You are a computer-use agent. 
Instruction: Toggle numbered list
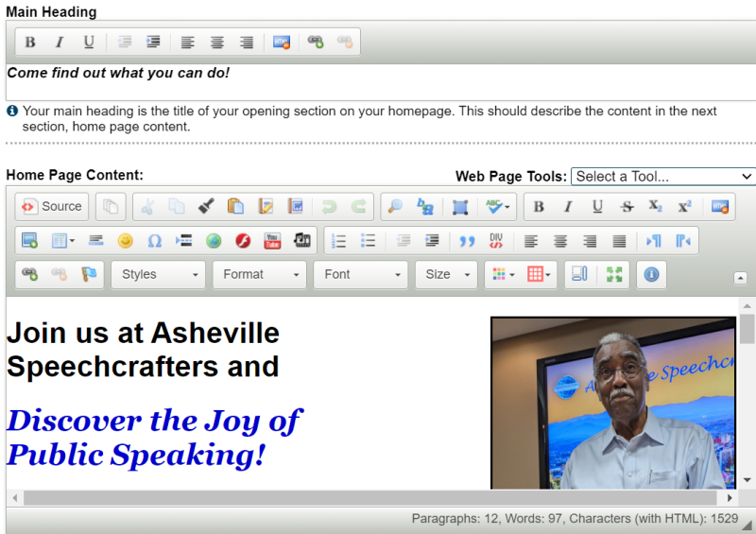(x=338, y=240)
